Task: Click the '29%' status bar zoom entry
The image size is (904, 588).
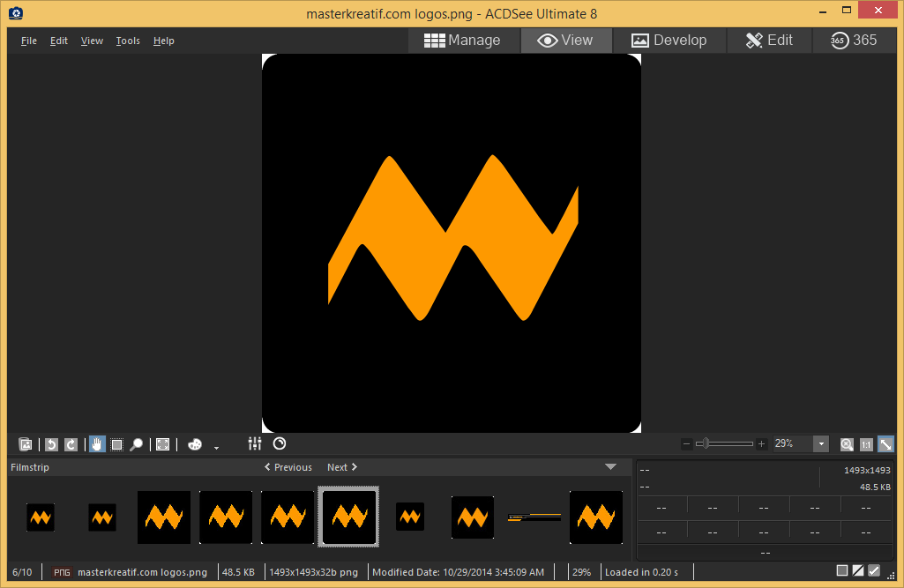Action: (x=581, y=572)
